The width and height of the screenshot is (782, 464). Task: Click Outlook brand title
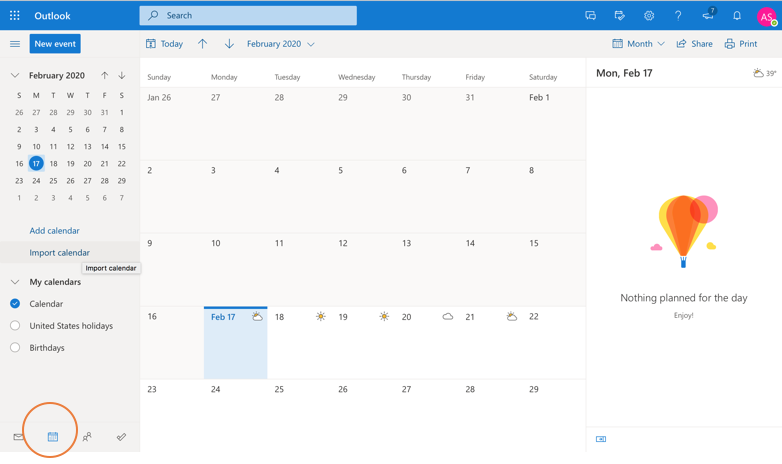[x=52, y=15]
